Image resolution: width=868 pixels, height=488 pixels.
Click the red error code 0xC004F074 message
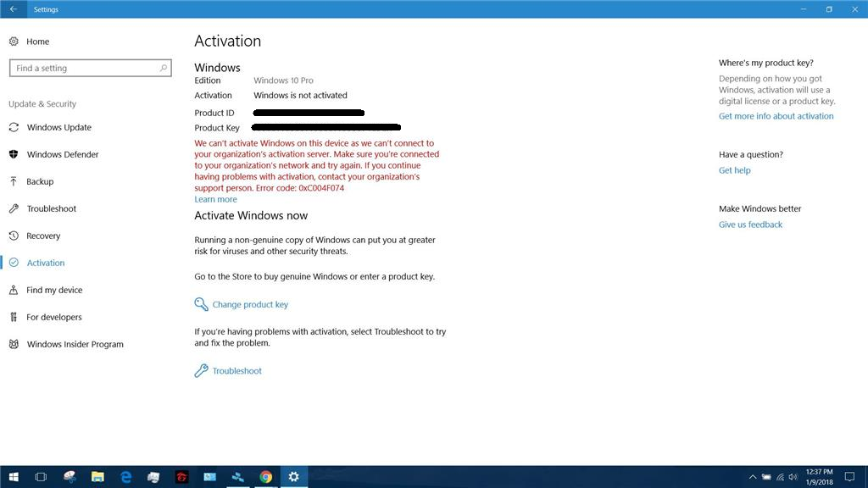click(x=317, y=165)
